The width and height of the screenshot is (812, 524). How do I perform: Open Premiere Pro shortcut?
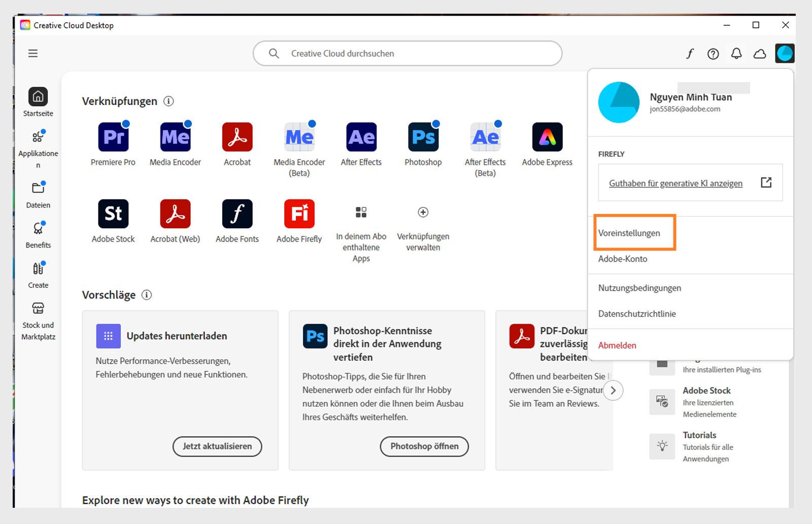pyautogui.click(x=113, y=136)
